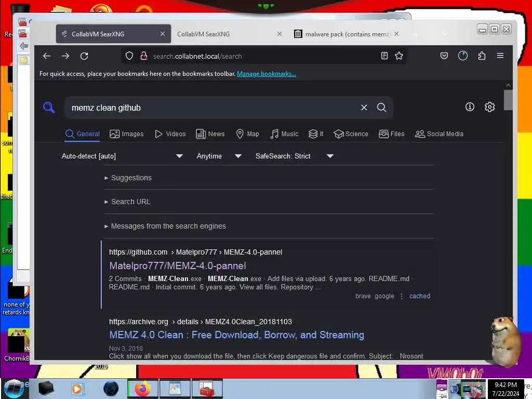532x399 pixels.
Task: Open result options three-dot menu
Action: tap(402, 296)
